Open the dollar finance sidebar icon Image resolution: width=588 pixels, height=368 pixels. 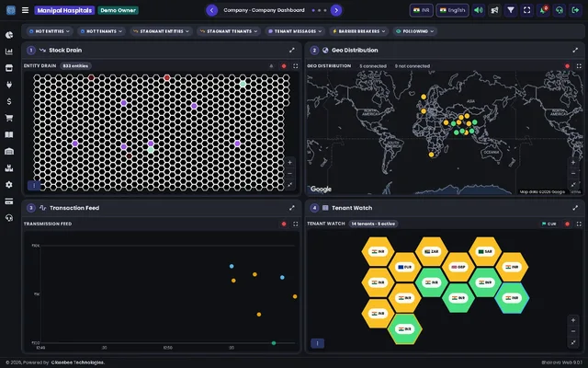coord(9,101)
